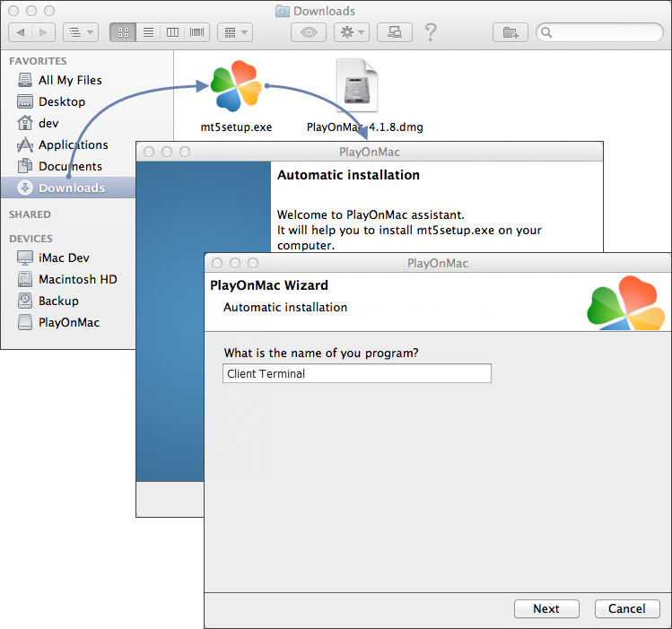Open the folder path dropdown
This screenshot has width=672, height=629.
coord(80,32)
